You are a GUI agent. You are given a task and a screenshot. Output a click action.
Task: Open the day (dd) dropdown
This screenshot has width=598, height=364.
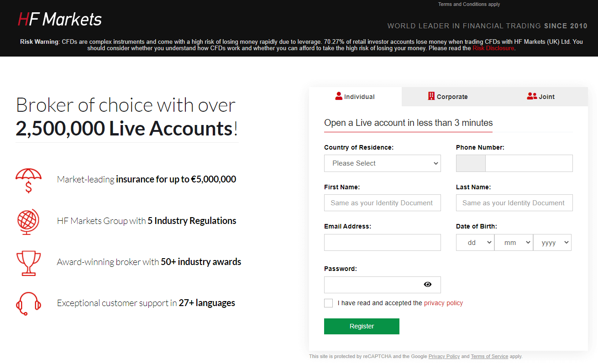point(475,243)
